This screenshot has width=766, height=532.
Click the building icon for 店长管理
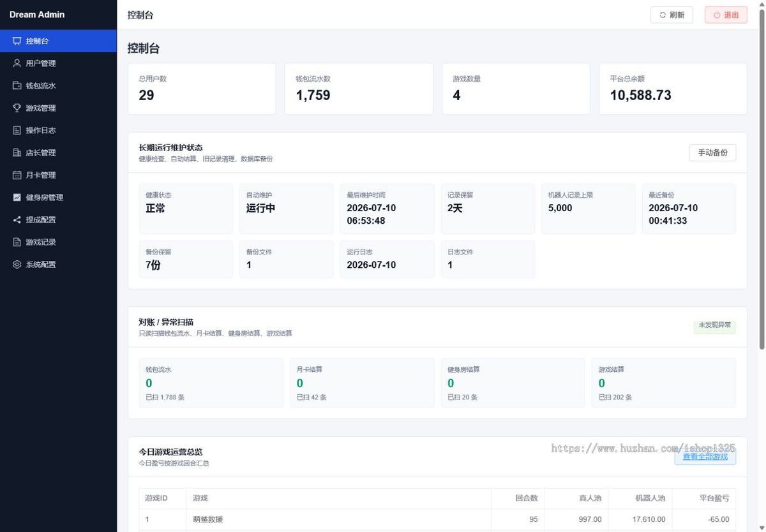[x=17, y=152]
